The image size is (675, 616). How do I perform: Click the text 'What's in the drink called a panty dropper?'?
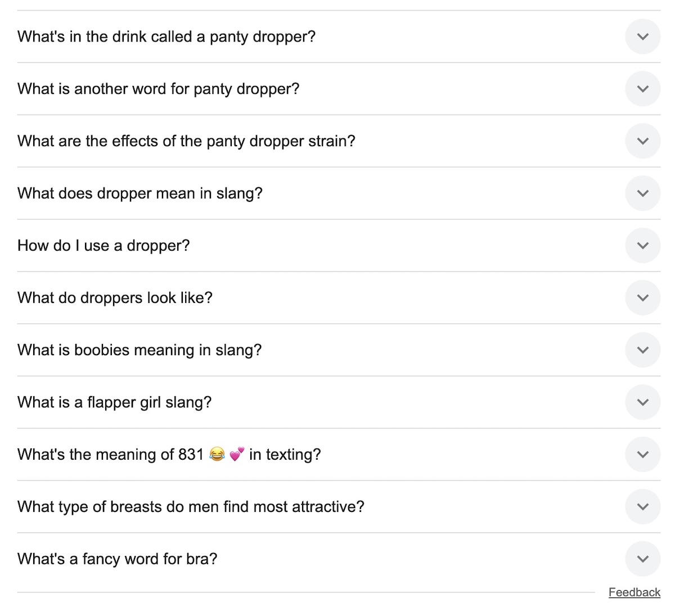pyautogui.click(x=166, y=37)
